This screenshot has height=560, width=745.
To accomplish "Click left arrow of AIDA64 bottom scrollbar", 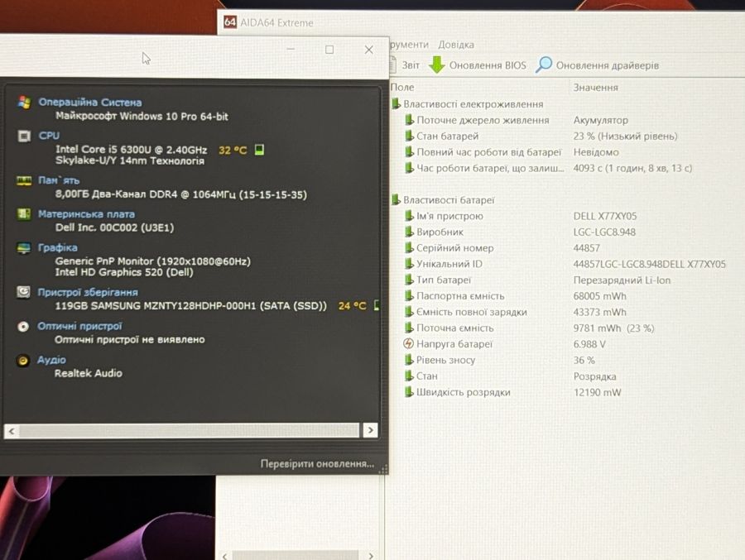I will coord(224,555).
